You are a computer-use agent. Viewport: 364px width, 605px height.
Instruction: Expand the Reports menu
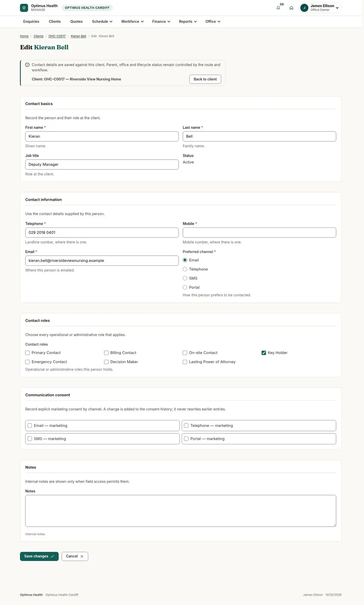188,22
